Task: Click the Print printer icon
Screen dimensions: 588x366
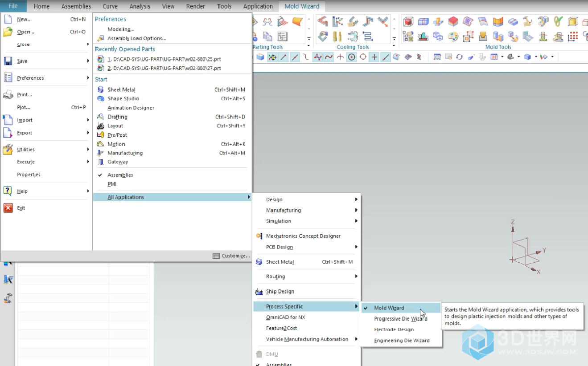Action: 8,94
